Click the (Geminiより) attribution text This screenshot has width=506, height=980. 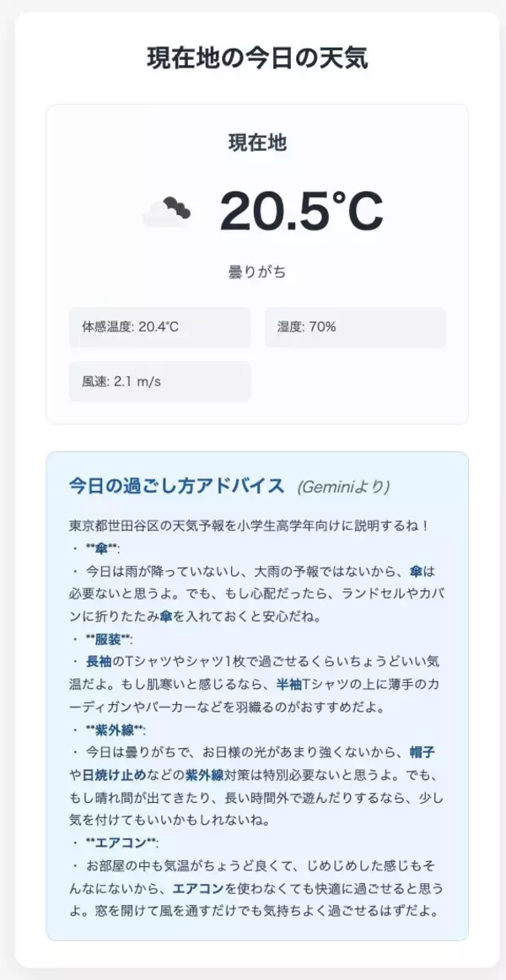point(343,487)
